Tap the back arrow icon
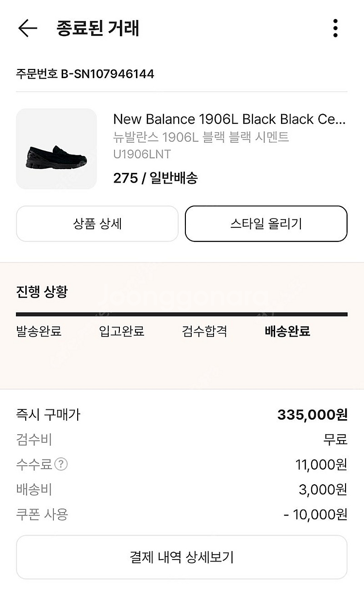This screenshot has width=364, height=595. (28, 29)
